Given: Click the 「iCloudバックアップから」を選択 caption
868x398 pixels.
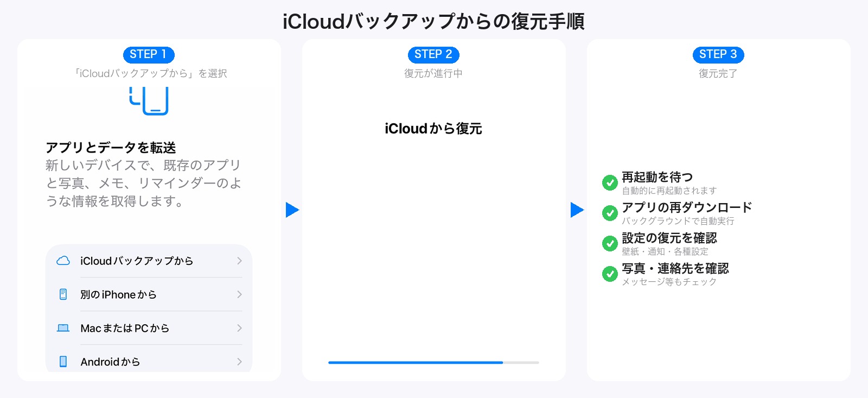Looking at the screenshot, I should (149, 73).
